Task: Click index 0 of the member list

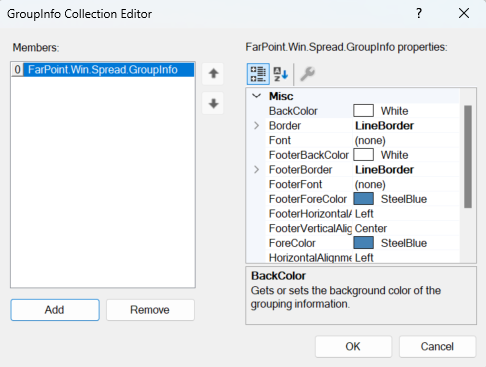Action: 17,70
